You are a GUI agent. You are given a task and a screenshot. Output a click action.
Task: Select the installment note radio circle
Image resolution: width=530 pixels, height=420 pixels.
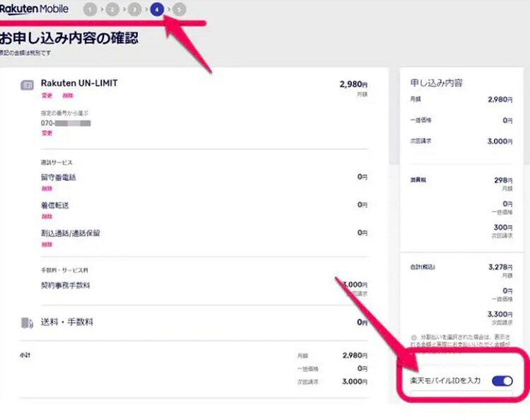[414, 337]
